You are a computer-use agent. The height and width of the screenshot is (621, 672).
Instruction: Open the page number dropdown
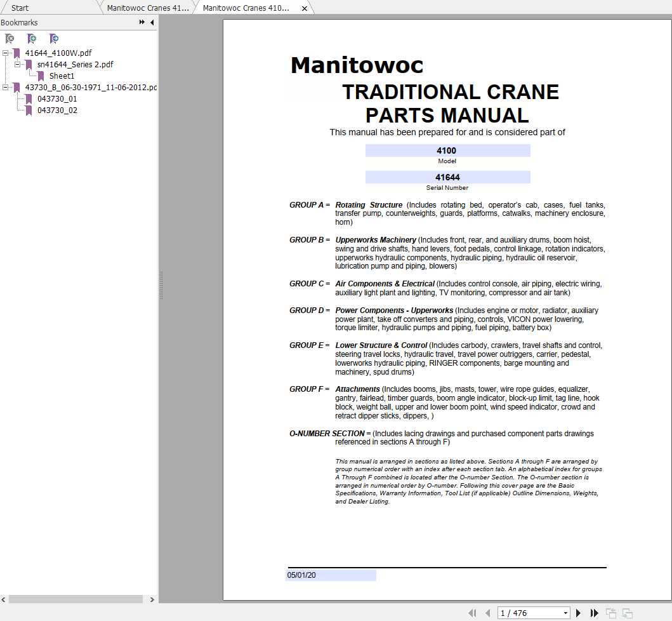[565, 613]
